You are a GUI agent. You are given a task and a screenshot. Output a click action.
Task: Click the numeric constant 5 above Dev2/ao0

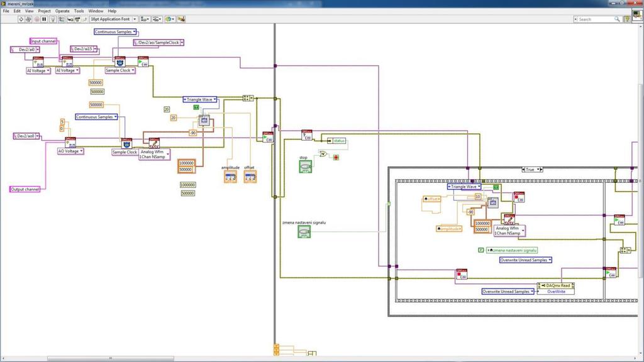coord(62,122)
